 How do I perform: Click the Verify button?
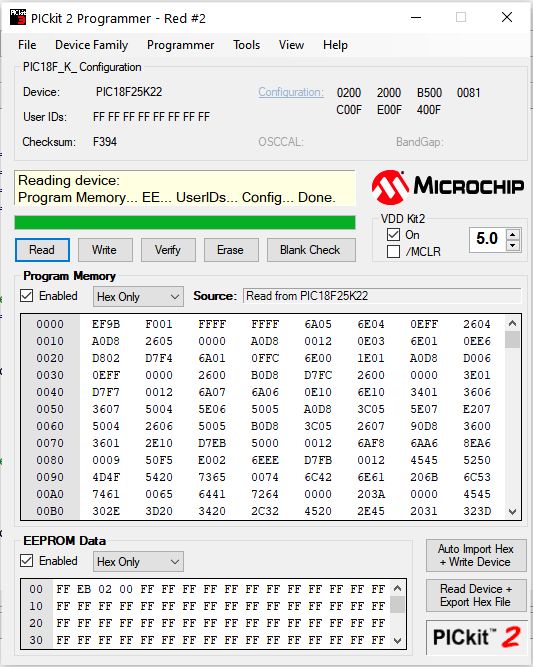[168, 250]
